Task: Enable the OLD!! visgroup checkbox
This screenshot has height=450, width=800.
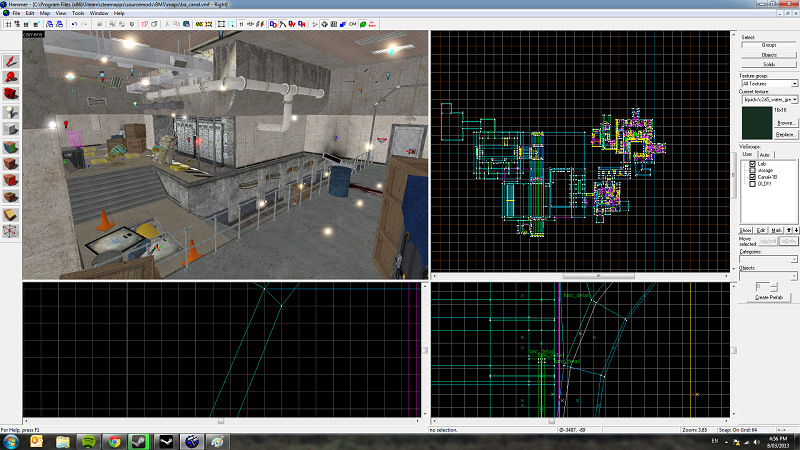Action: point(752,184)
